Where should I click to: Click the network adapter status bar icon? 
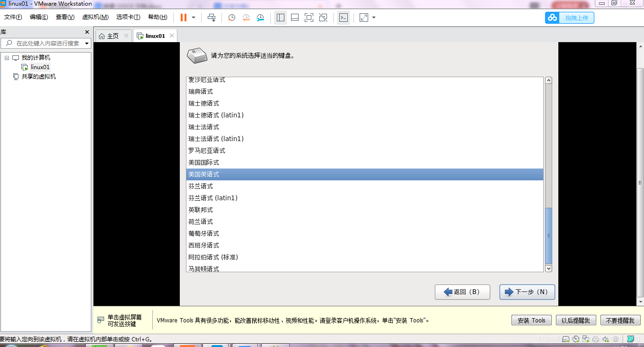click(586, 339)
